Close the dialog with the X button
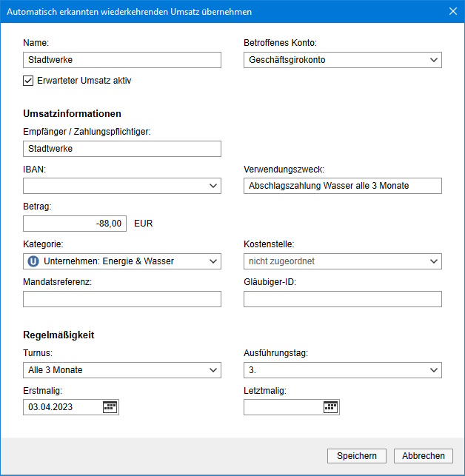The image size is (465, 476). click(453, 11)
